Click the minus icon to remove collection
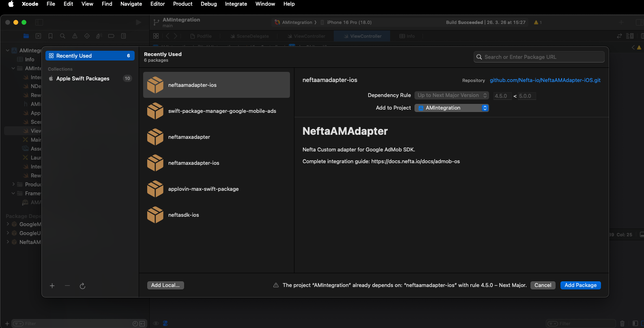This screenshot has height=328, width=644. click(67, 286)
